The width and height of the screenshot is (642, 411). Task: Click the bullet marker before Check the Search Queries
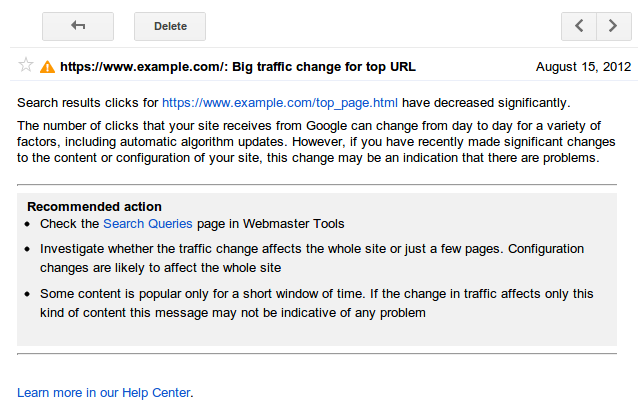point(31,225)
